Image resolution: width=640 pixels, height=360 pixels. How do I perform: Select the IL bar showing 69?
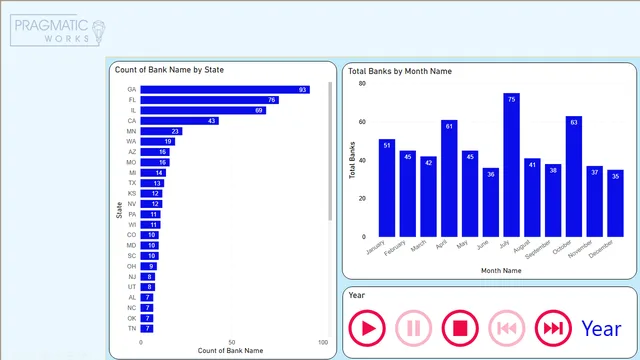[203, 110]
